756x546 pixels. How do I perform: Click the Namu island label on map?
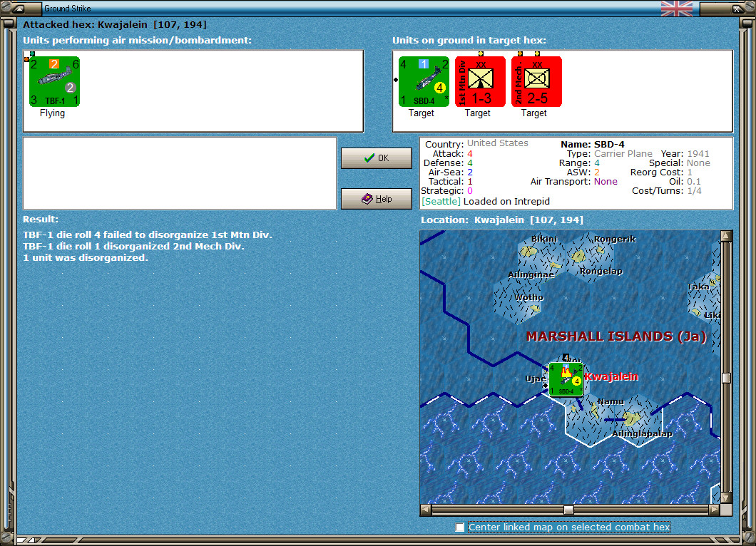(x=611, y=401)
